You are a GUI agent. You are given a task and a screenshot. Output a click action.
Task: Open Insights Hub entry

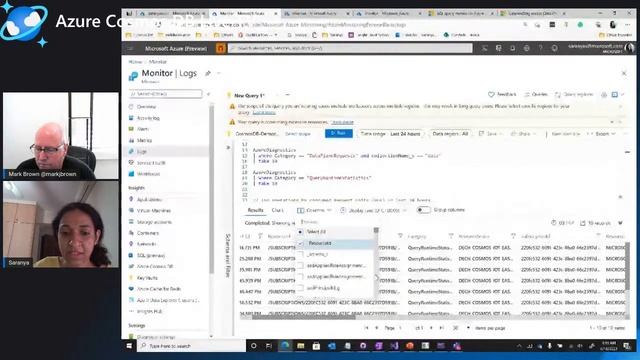coord(149,311)
